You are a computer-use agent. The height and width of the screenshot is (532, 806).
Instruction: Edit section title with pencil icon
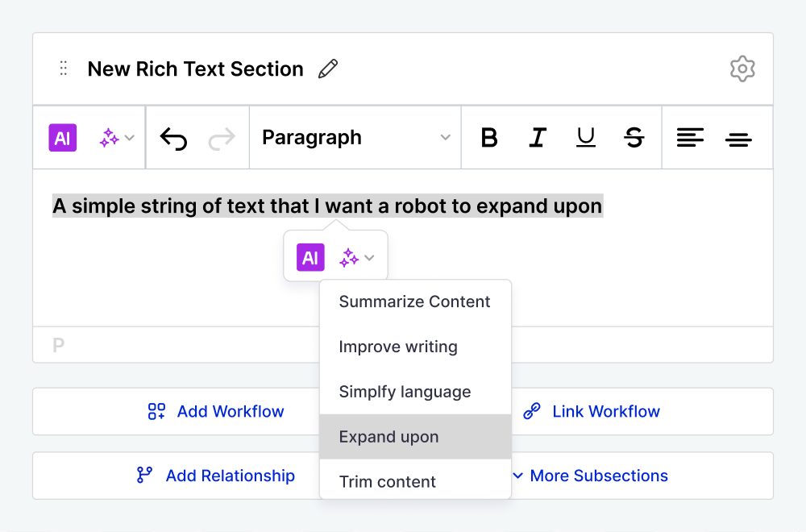328,69
